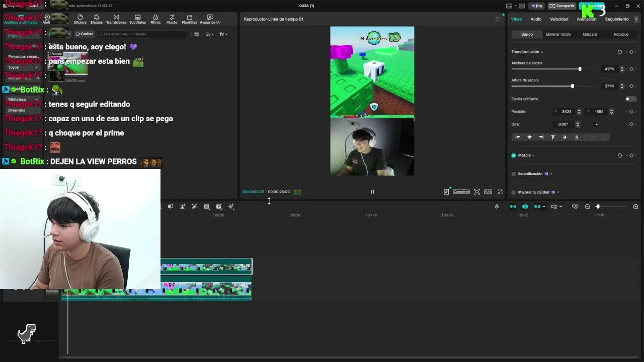Expand the Mezcla section arrow
The width and height of the screenshot is (644, 362).
[x=533, y=156]
